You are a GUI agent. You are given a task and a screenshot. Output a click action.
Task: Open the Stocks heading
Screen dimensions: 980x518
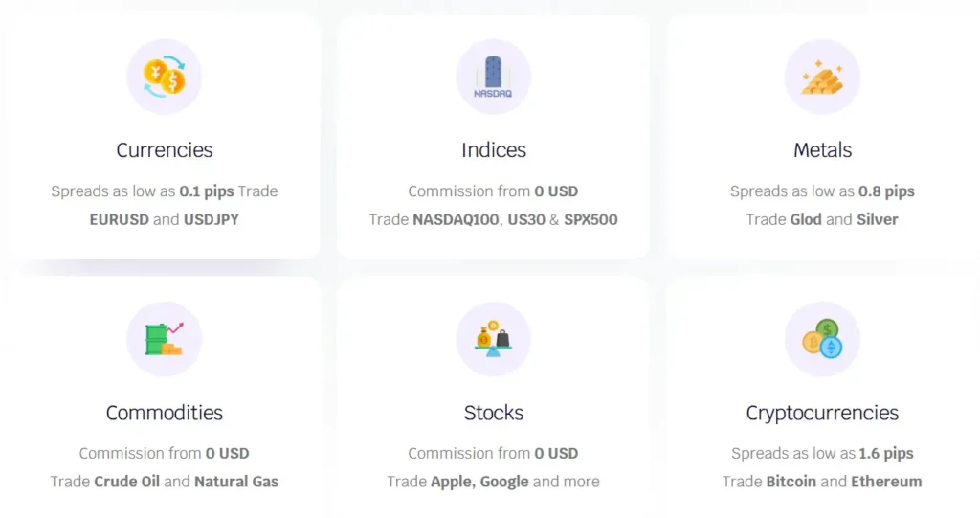[x=493, y=413]
